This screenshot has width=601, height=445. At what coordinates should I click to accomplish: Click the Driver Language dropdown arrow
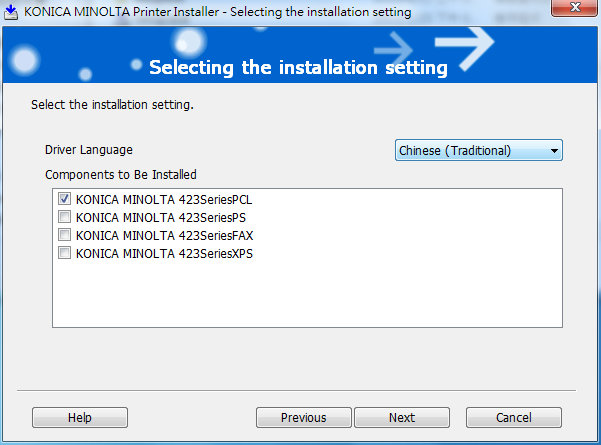coord(554,151)
